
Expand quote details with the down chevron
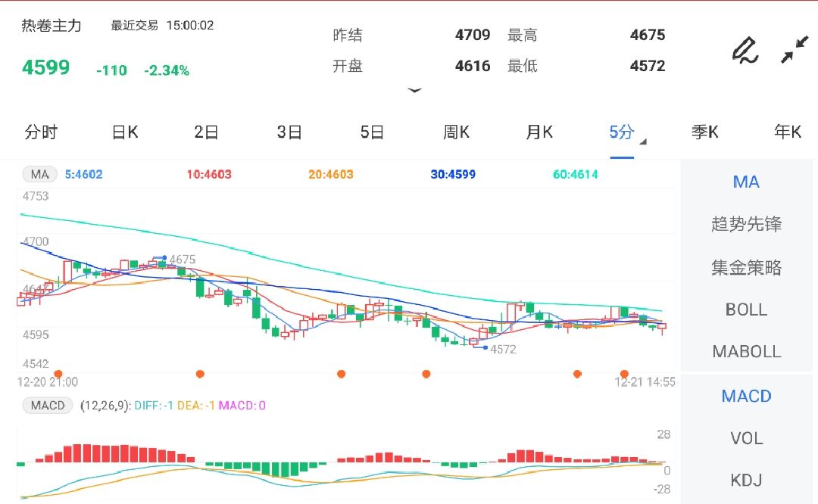click(x=415, y=90)
